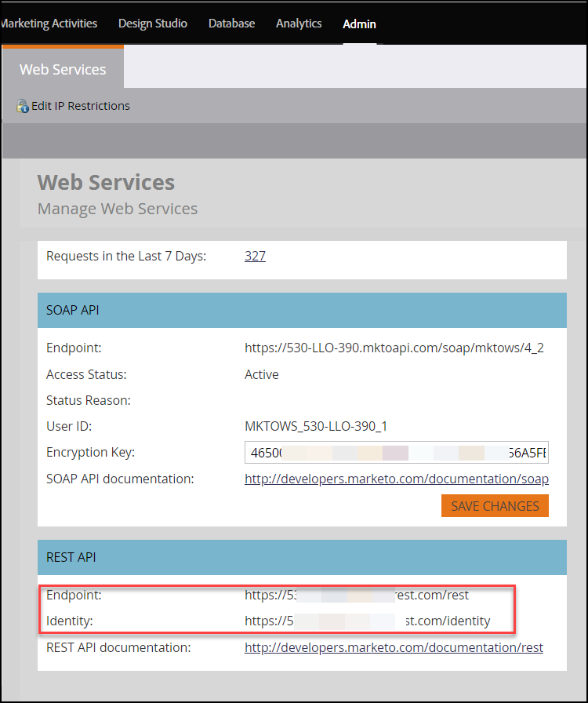Click the Manage Web Services subtitle
This screenshot has height=703, width=588.
point(118,209)
